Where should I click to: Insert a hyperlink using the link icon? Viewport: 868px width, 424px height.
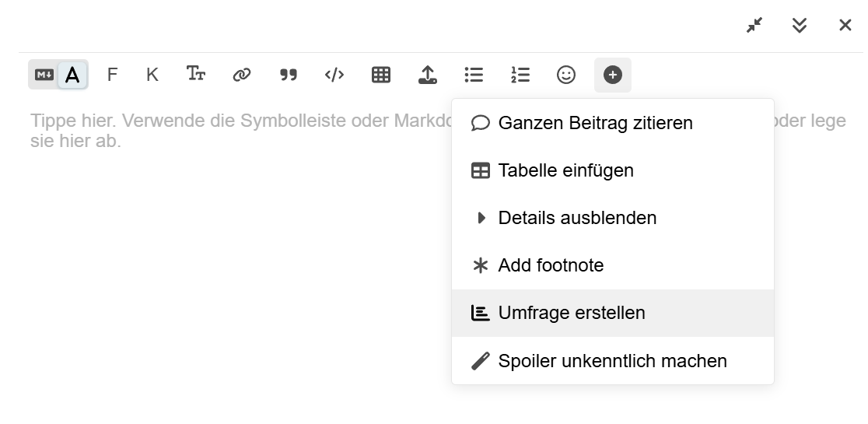[242, 75]
